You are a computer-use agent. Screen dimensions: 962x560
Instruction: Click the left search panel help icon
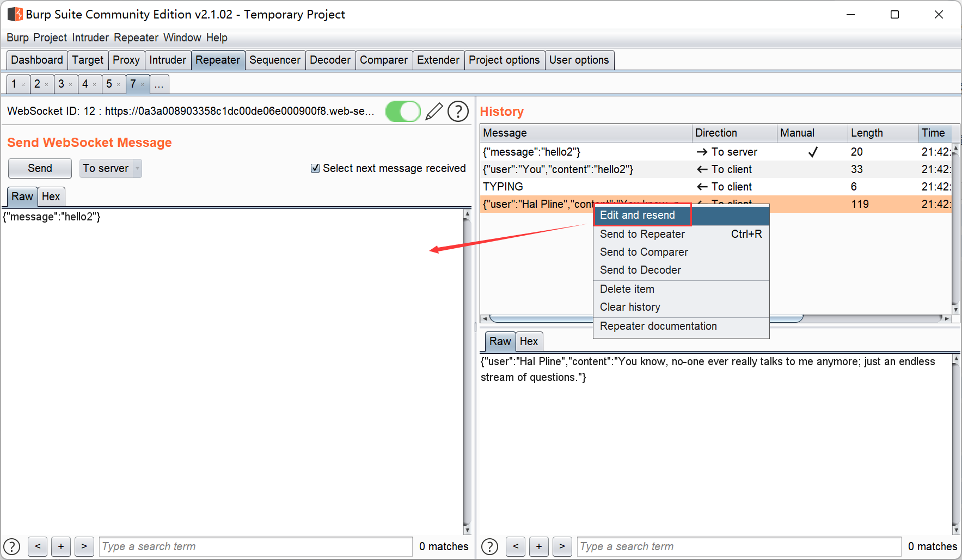click(x=12, y=546)
